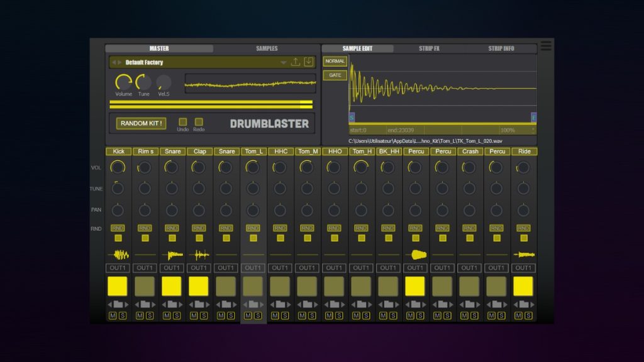
Task: Open folder icon under Clap strip
Action: coord(199,304)
